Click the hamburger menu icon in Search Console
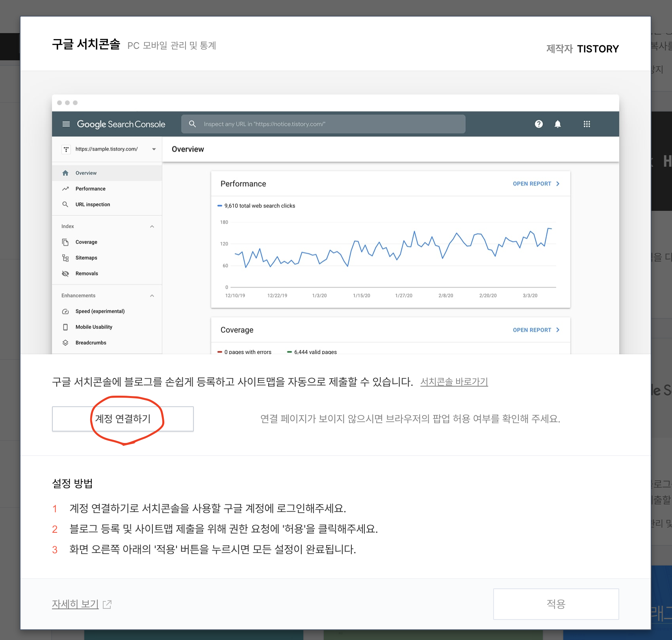Image resolution: width=672 pixels, height=640 pixels. coord(66,124)
